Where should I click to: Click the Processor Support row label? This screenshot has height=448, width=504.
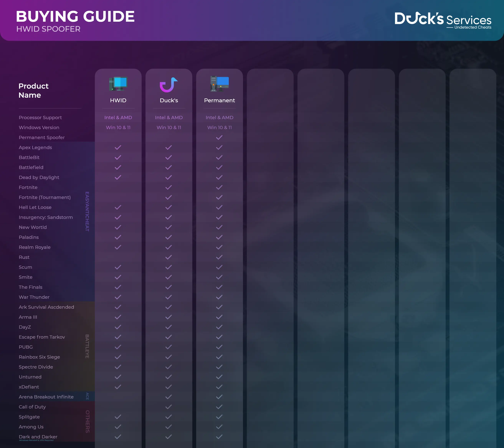coord(40,118)
